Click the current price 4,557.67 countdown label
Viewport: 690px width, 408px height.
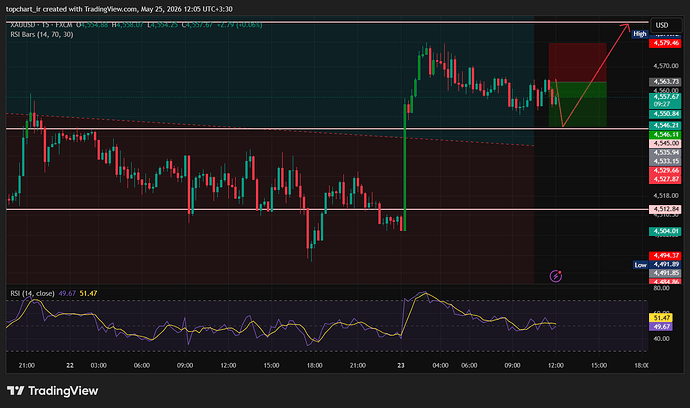[x=665, y=100]
